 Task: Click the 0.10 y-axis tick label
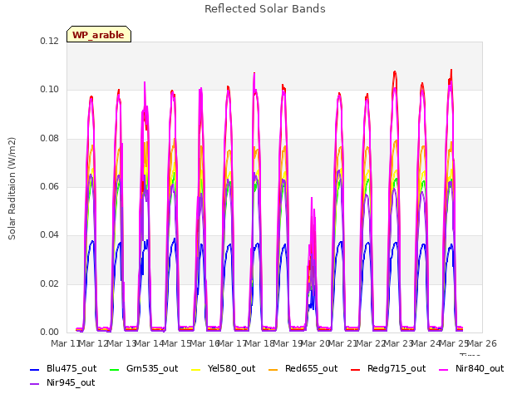[x=50, y=90]
